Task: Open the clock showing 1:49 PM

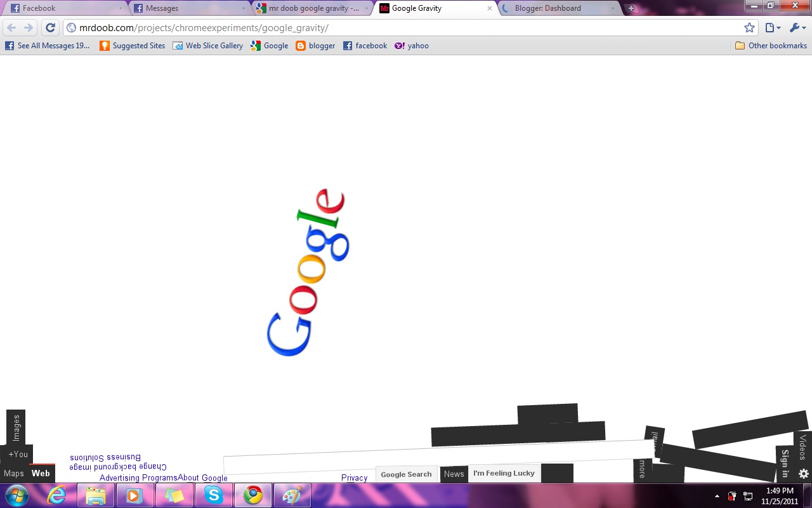Action: coord(780,496)
